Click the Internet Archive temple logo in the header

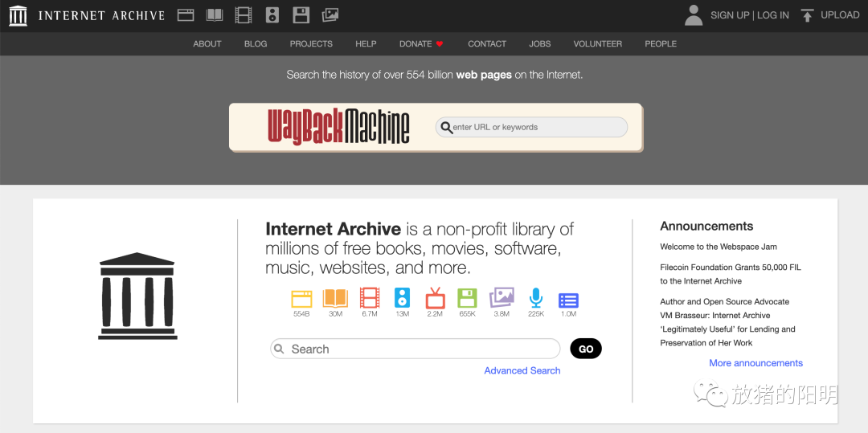18,15
